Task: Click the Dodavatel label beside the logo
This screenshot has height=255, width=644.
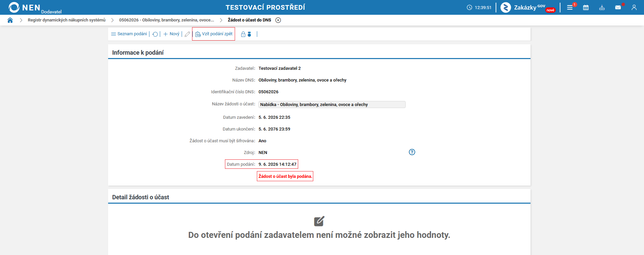Action: point(51,12)
